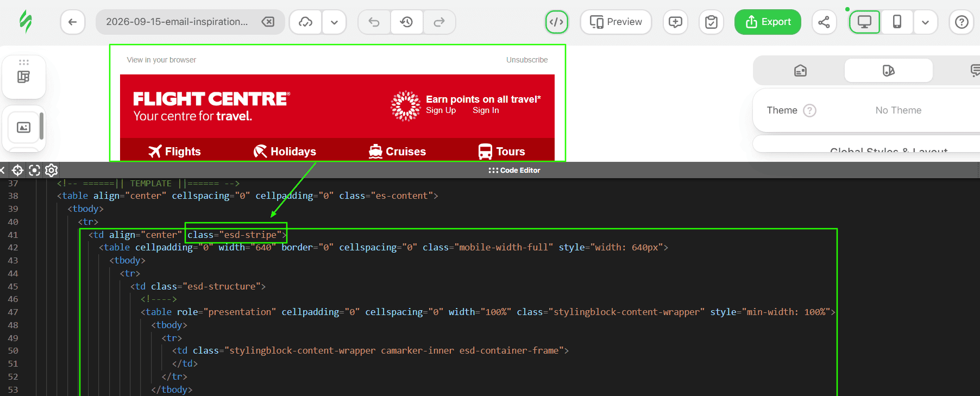Click the left sidebar drag handle dots
The width and height of the screenshot is (980, 396).
click(x=23, y=62)
